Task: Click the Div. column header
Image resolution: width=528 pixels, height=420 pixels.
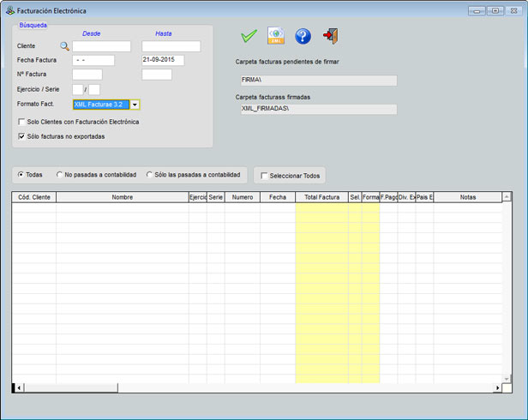Action: [x=407, y=197]
